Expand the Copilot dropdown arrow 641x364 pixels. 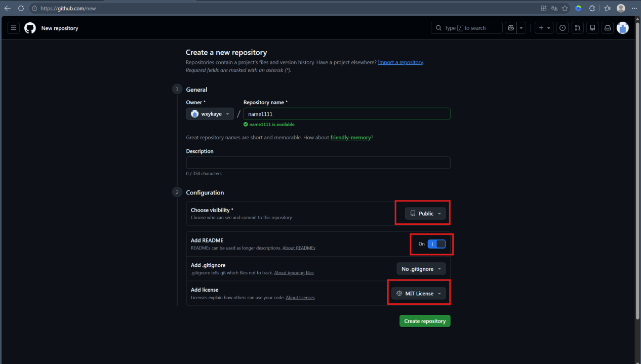click(x=522, y=28)
